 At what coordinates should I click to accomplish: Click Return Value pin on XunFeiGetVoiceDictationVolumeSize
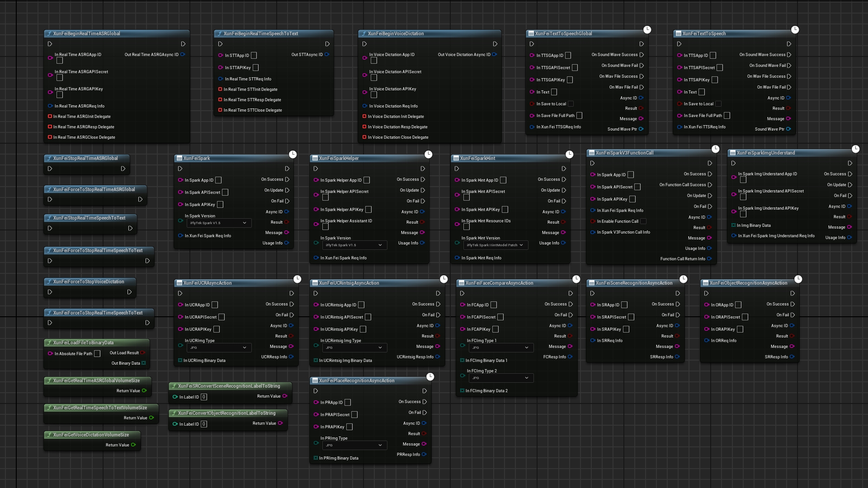[x=133, y=445]
